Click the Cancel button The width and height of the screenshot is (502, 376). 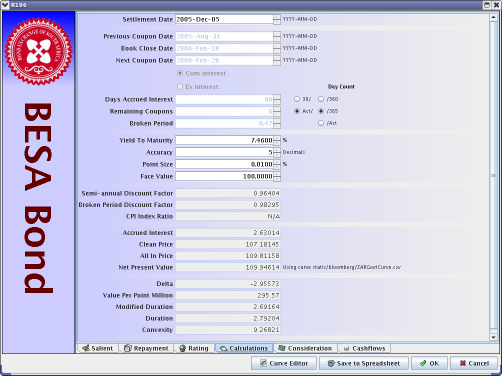point(474,363)
